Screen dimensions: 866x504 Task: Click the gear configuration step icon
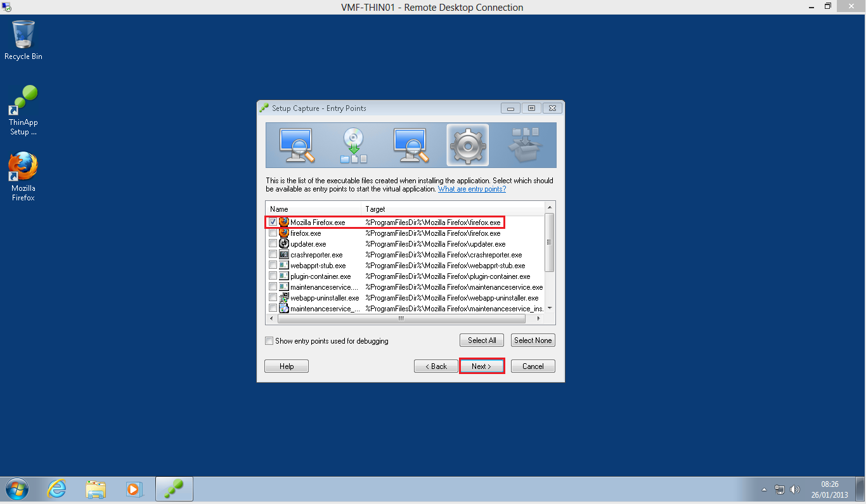467,145
